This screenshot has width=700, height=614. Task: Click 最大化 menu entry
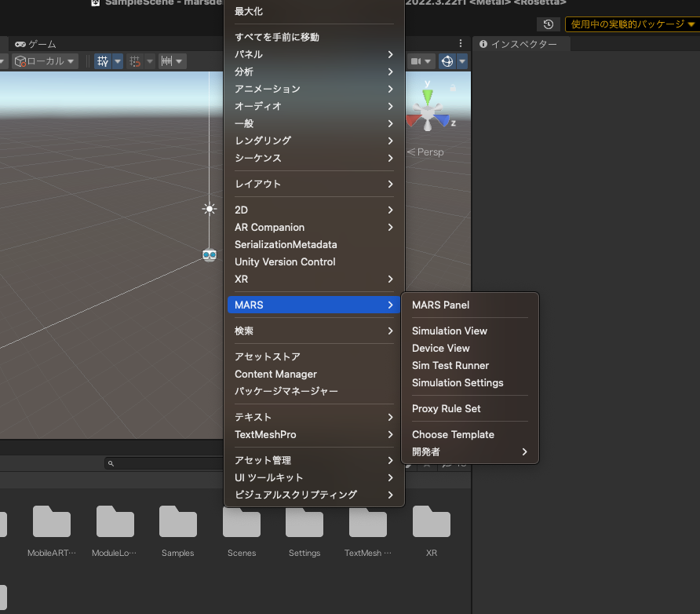314,12
